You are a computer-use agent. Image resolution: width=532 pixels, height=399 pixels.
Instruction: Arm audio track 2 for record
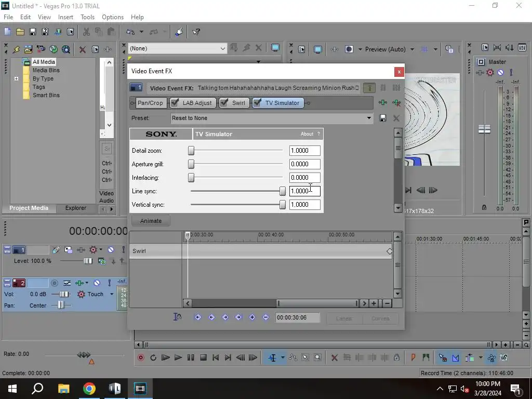coord(54,283)
